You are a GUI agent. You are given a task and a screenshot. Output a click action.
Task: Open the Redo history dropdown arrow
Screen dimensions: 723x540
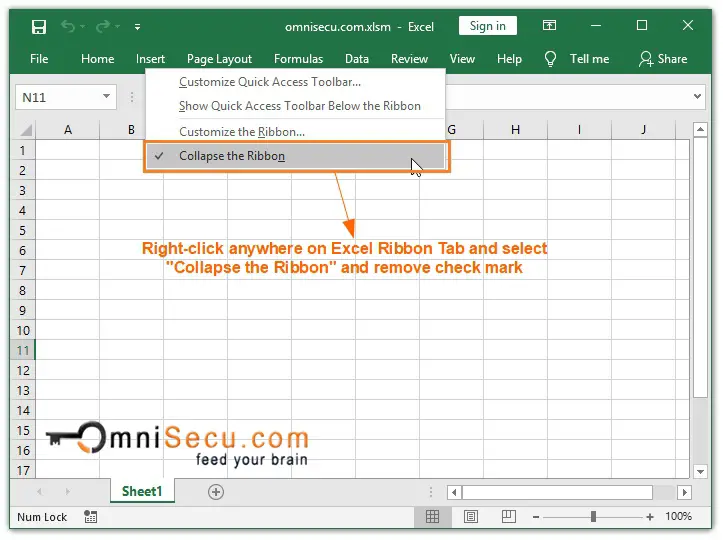point(118,27)
